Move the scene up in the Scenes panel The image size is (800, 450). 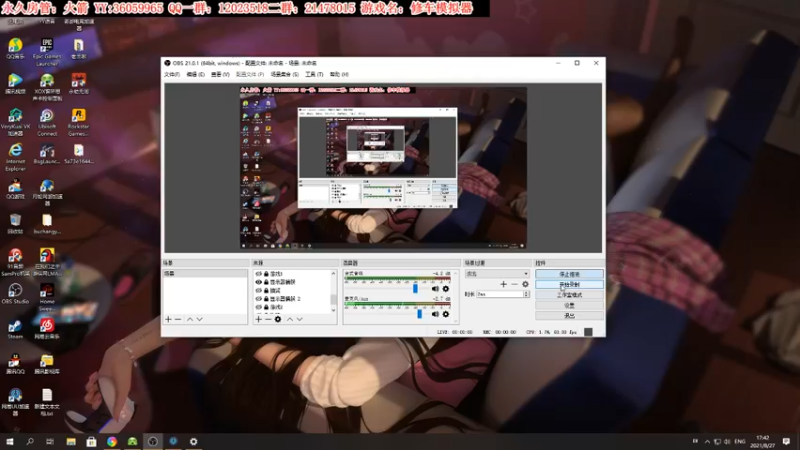click(x=190, y=319)
